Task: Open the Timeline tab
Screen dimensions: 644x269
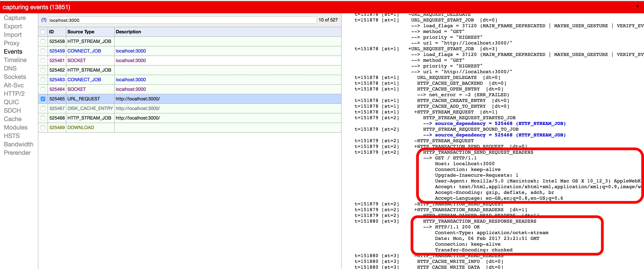Action: pos(15,60)
